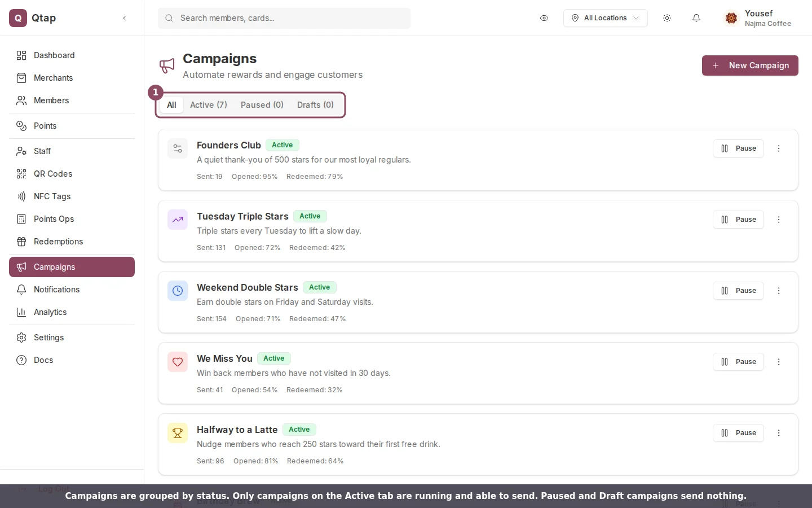Open the header notification bell
Image resolution: width=812 pixels, height=508 pixels.
tap(696, 18)
